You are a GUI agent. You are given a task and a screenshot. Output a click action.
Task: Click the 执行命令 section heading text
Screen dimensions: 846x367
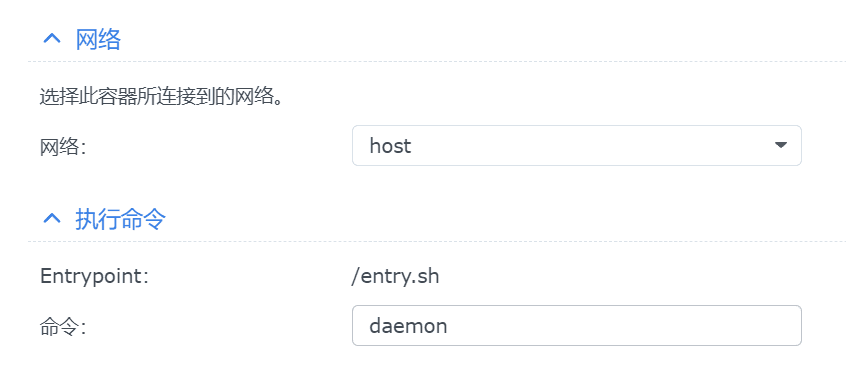[120, 219]
